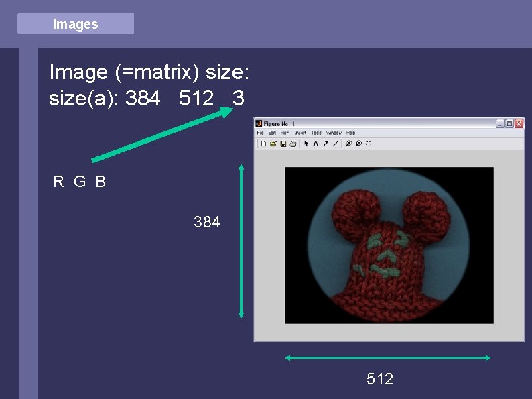532x399 pixels.
Task: Pick the Insert Arrow tool
Action: [x=326, y=144]
